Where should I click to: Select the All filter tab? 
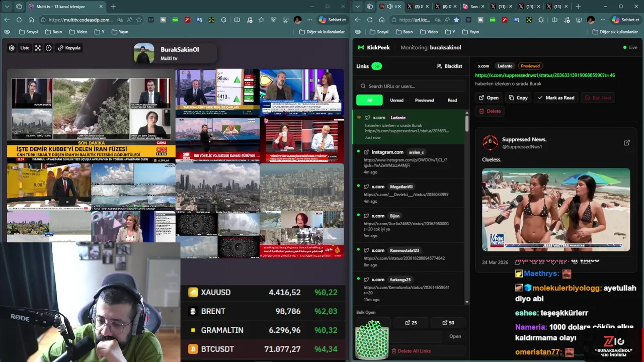point(369,100)
